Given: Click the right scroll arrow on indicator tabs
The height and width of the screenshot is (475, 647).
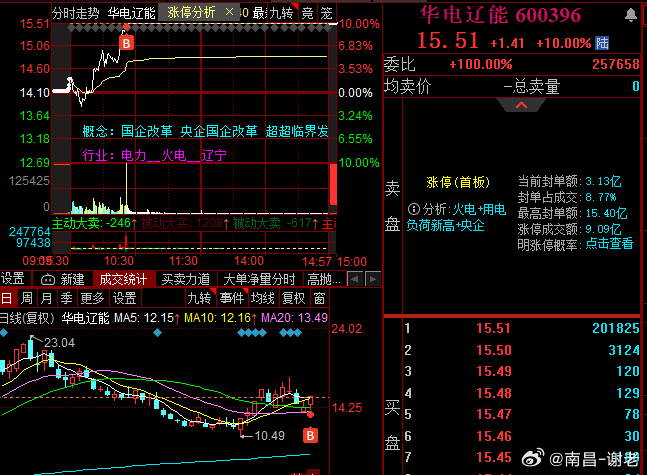Looking at the screenshot, I should pyautogui.click(x=373, y=279).
